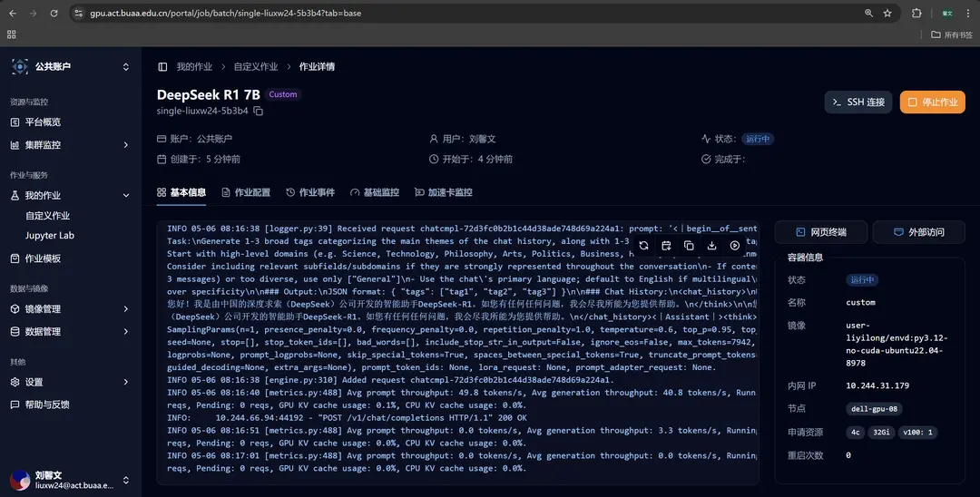980x497 pixels.
Task: Bookmark this page with star icon
Action: 887,13
